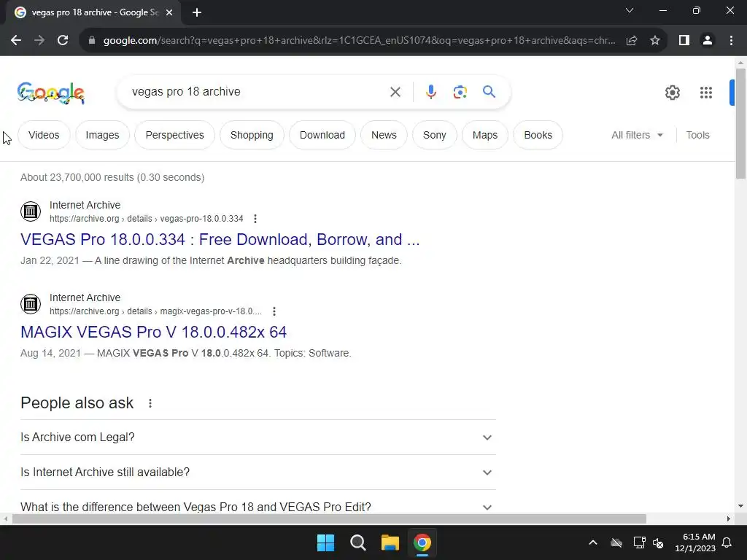
Task: Reload the current page
Action: click(x=63, y=41)
